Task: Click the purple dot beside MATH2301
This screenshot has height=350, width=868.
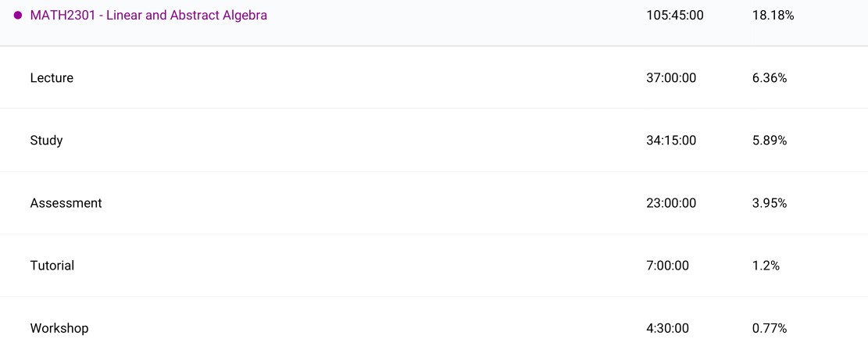Action: tap(18, 16)
